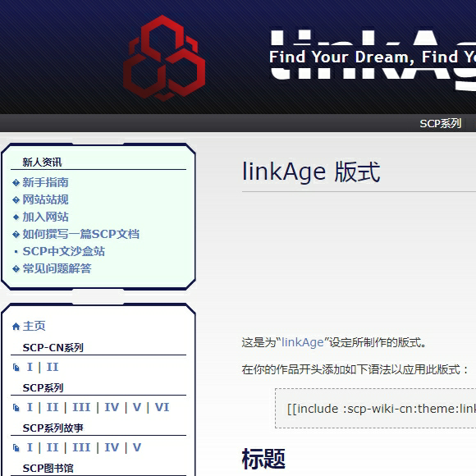Open 常见问题解答 page

pos(57,268)
